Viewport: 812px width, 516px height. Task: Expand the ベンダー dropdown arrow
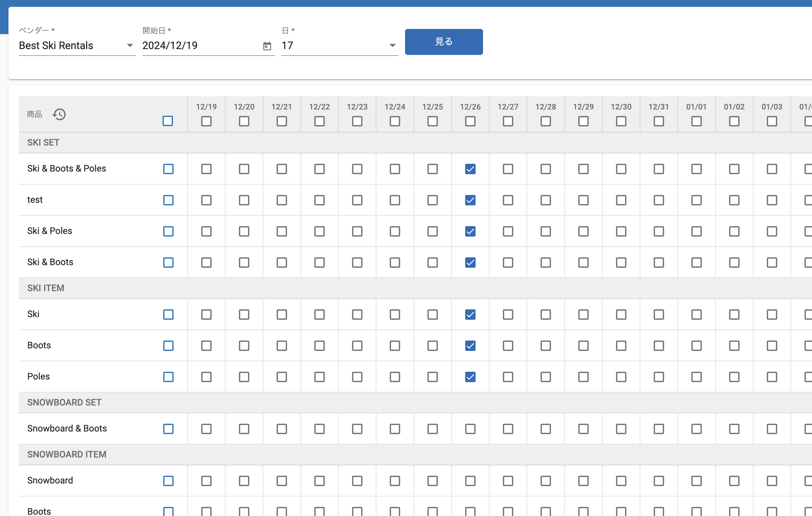[129, 45]
